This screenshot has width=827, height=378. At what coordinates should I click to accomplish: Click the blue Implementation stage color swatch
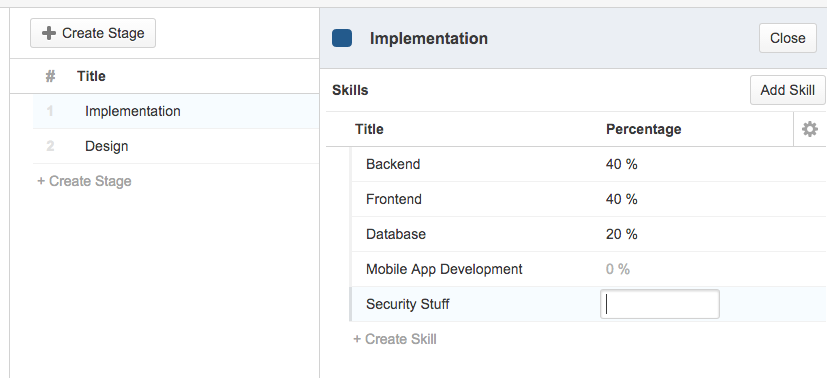(342, 38)
